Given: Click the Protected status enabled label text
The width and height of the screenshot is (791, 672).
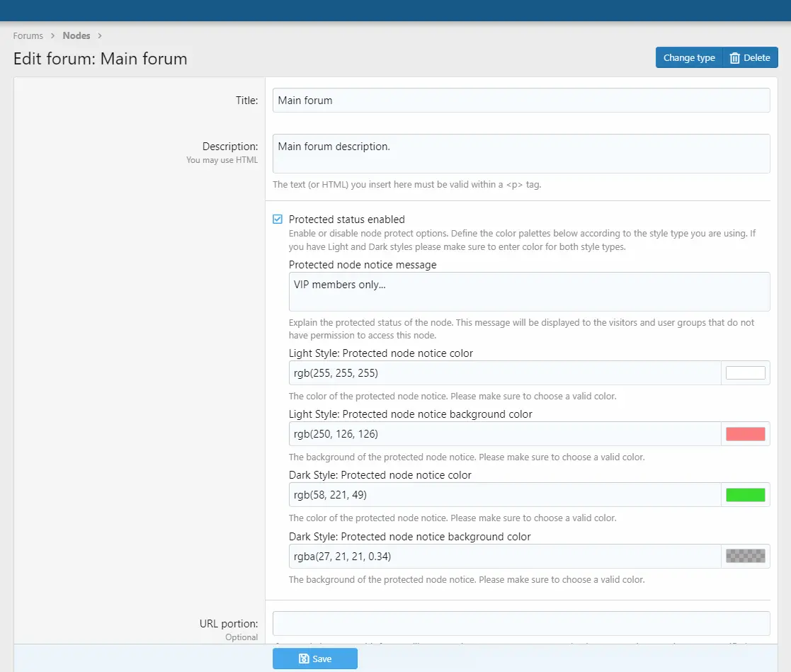Looking at the screenshot, I should (x=347, y=220).
